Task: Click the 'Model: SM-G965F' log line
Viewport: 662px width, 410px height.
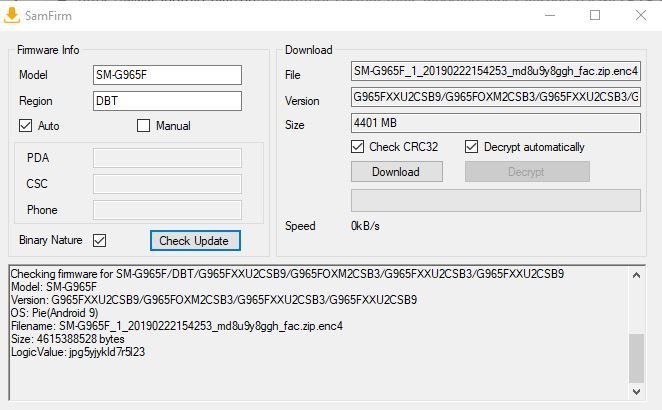Action: click(54, 287)
